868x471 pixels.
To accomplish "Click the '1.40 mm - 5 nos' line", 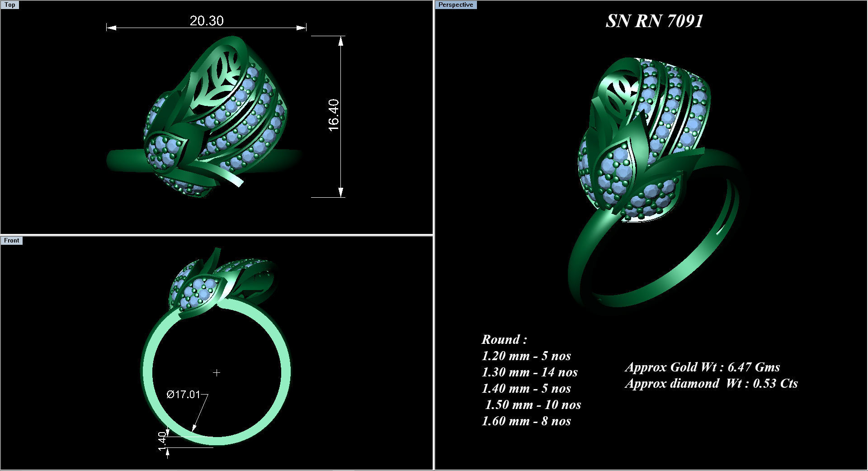I will pos(526,388).
